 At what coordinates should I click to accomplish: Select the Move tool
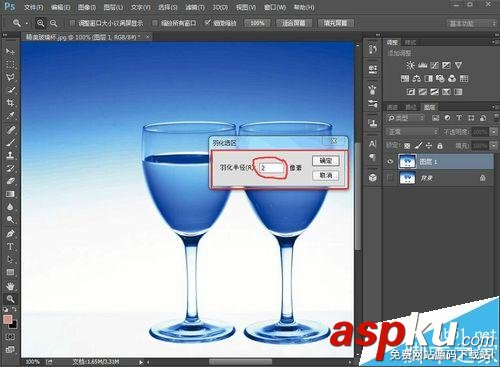click(x=10, y=51)
